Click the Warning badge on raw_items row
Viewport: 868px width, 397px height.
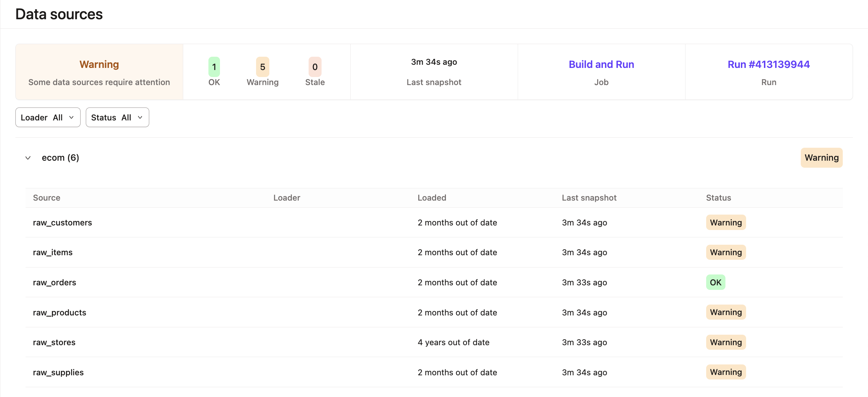pyautogui.click(x=725, y=252)
